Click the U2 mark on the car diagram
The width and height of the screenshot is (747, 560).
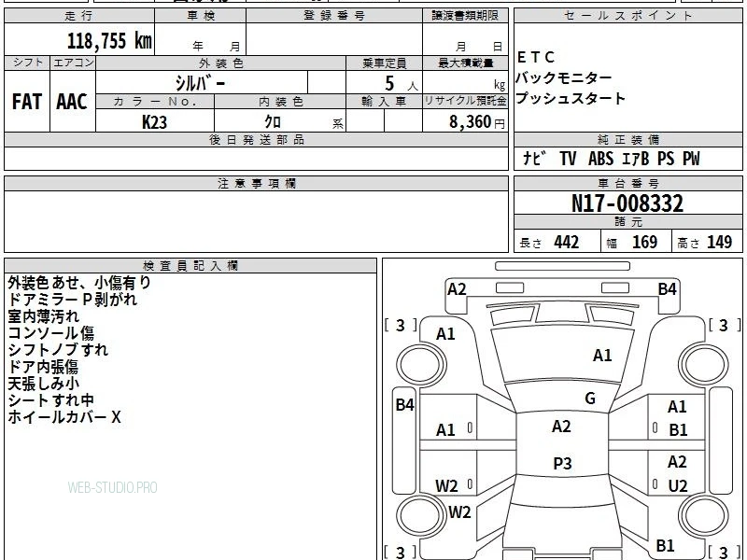[678, 486]
